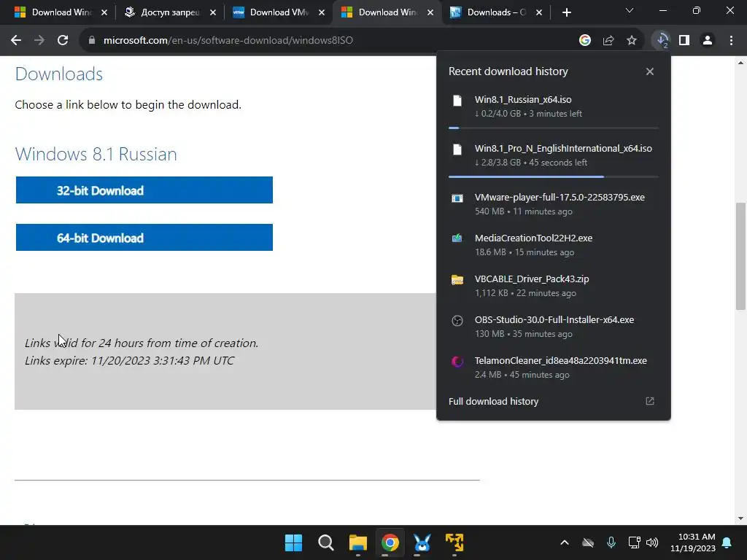Reload the current page
This screenshot has width=747, height=560.
pyautogui.click(x=63, y=41)
